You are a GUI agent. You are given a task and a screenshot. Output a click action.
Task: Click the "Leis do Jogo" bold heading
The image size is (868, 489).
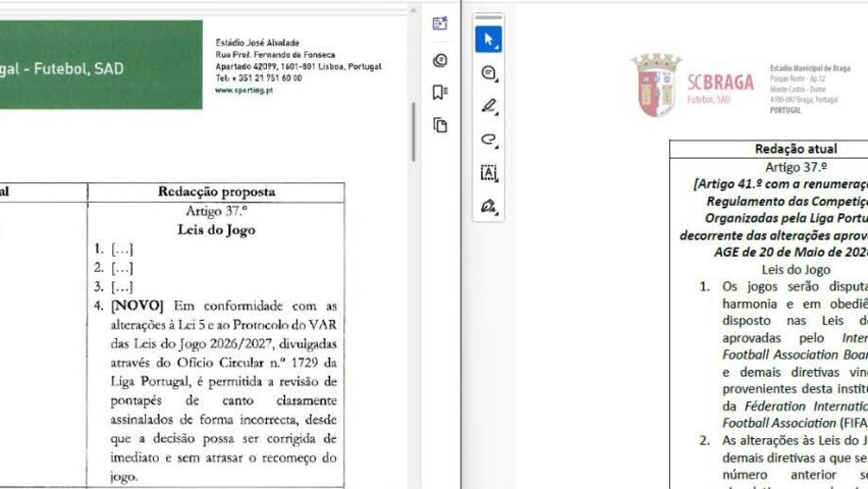pos(216,229)
